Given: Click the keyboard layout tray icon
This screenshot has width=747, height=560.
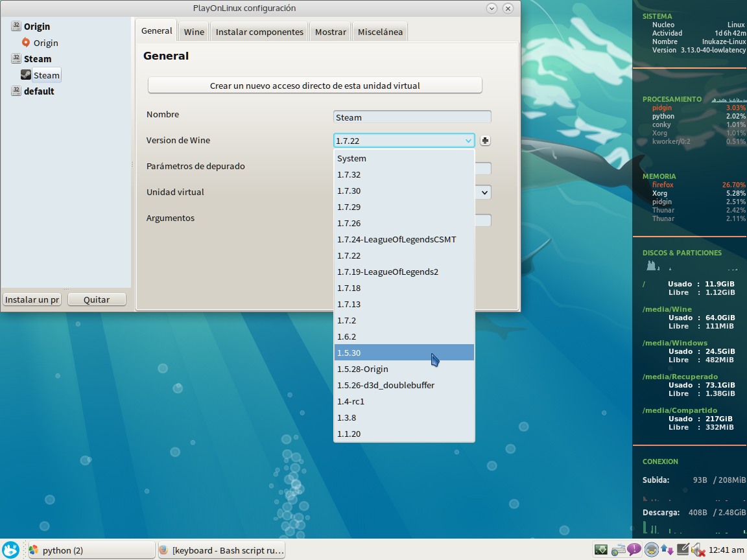Looking at the screenshot, I should click(x=619, y=550).
